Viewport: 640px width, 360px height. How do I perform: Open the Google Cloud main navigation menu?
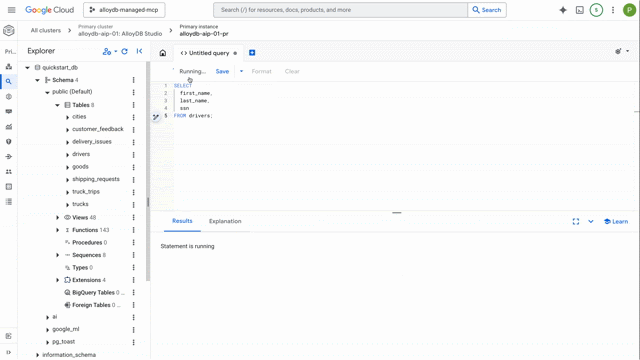[11, 10]
